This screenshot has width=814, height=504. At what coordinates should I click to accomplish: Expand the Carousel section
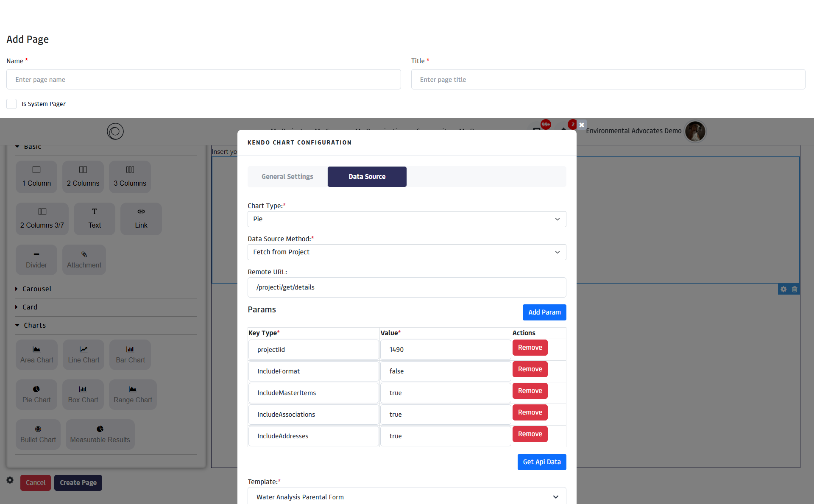pyautogui.click(x=36, y=289)
